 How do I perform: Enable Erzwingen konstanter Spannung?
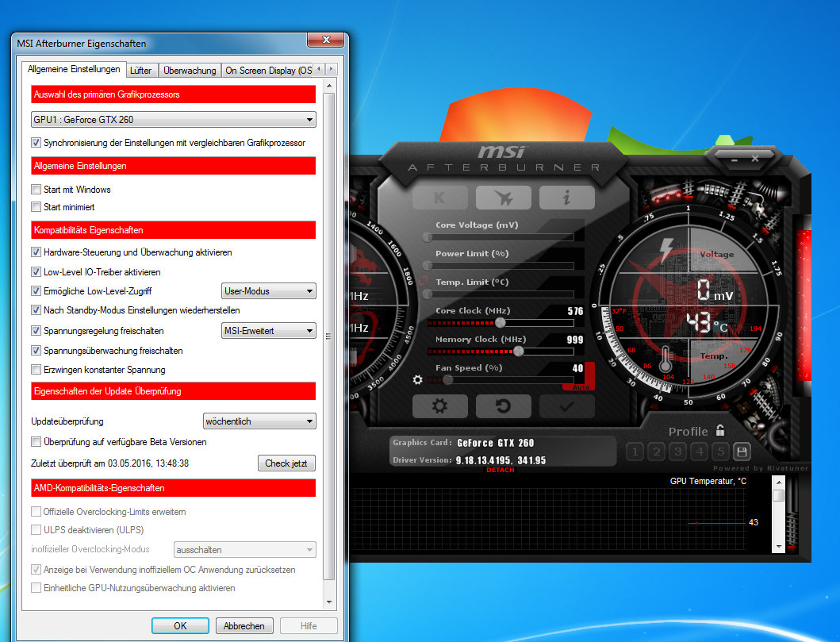[36, 369]
